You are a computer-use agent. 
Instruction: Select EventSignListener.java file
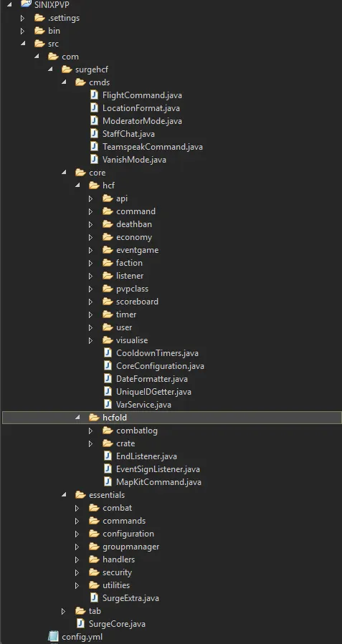pos(158,469)
